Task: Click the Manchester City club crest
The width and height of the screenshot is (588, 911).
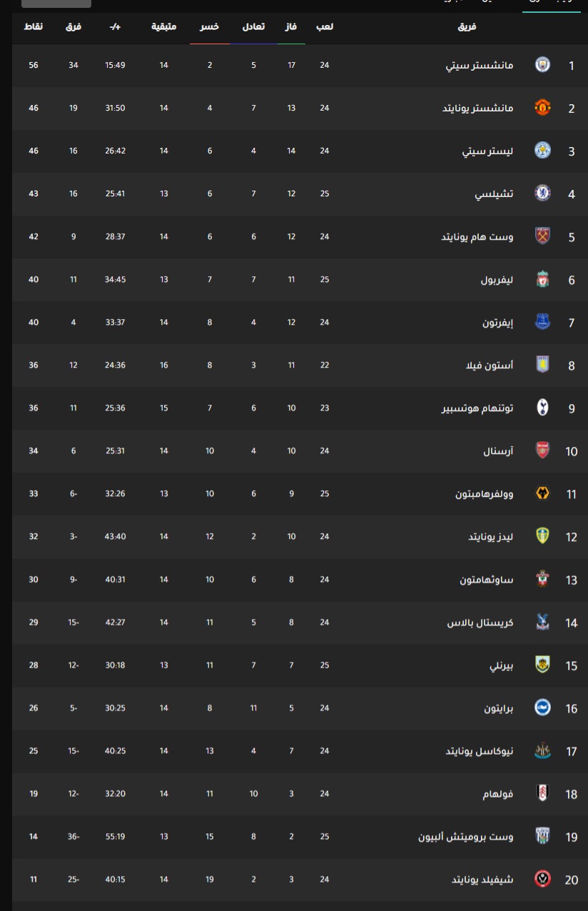Action: [543, 65]
